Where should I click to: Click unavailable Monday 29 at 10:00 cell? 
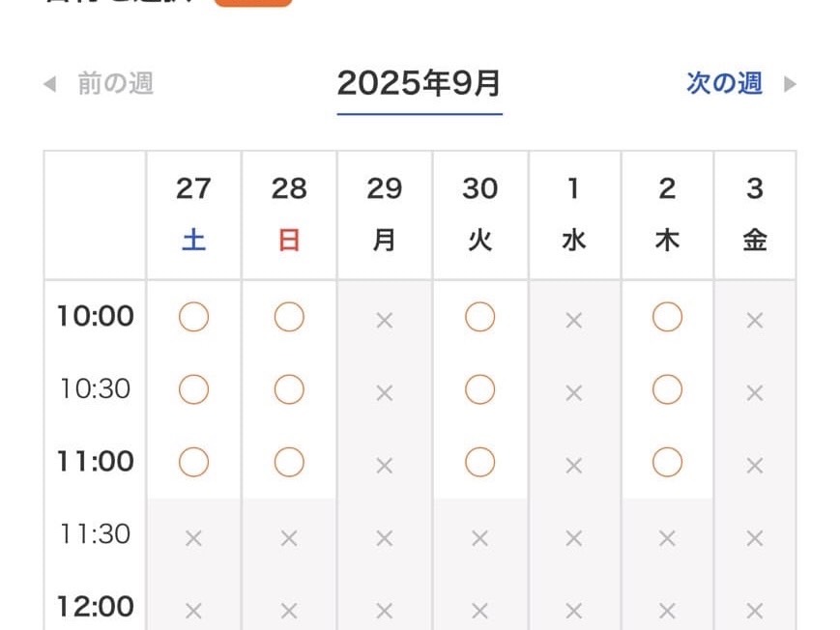(x=384, y=320)
